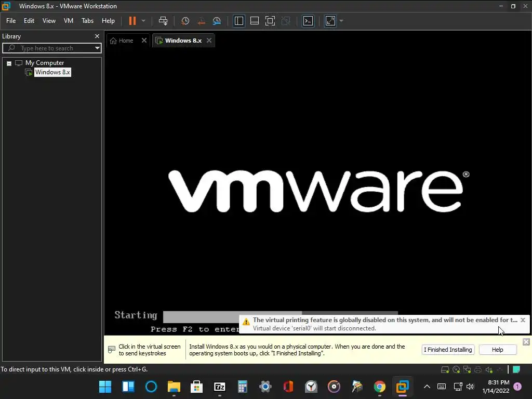Viewport: 532px width, 399px height.
Task: Open the Edit menu
Action: [29, 21]
